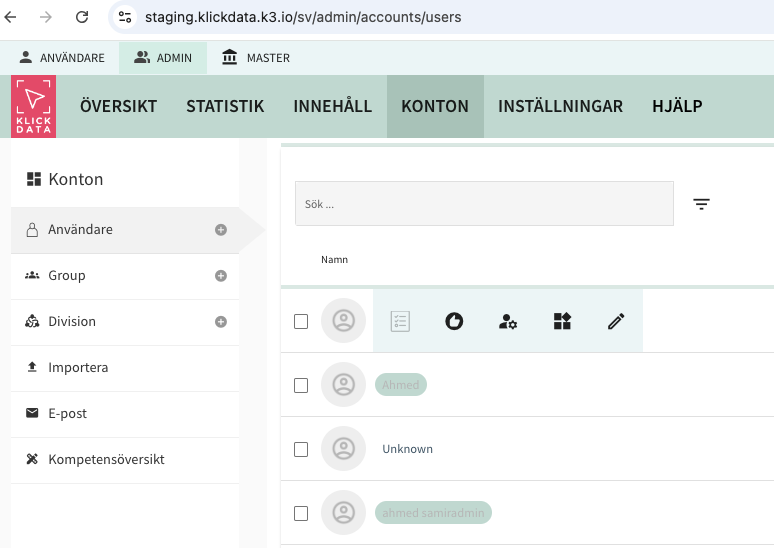Viewport: 774px width, 548px height.
Task: Open Importera in the sidebar
Action: pos(78,368)
